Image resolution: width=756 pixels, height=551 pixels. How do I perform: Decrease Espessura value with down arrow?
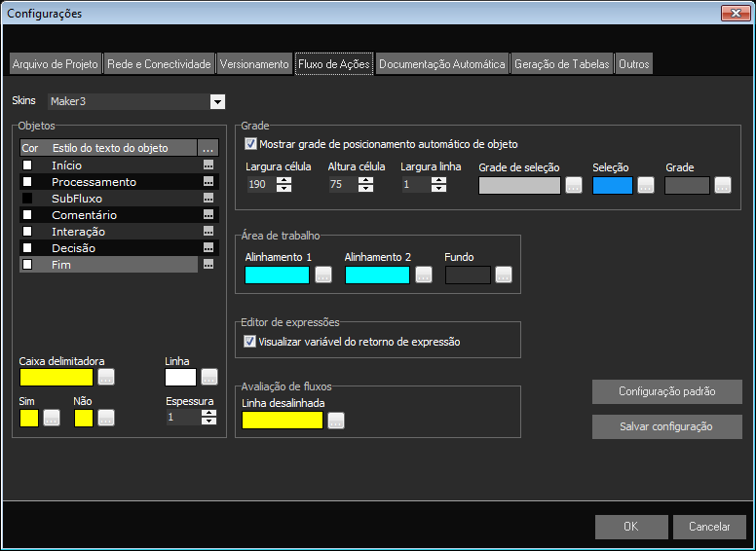[x=208, y=422]
